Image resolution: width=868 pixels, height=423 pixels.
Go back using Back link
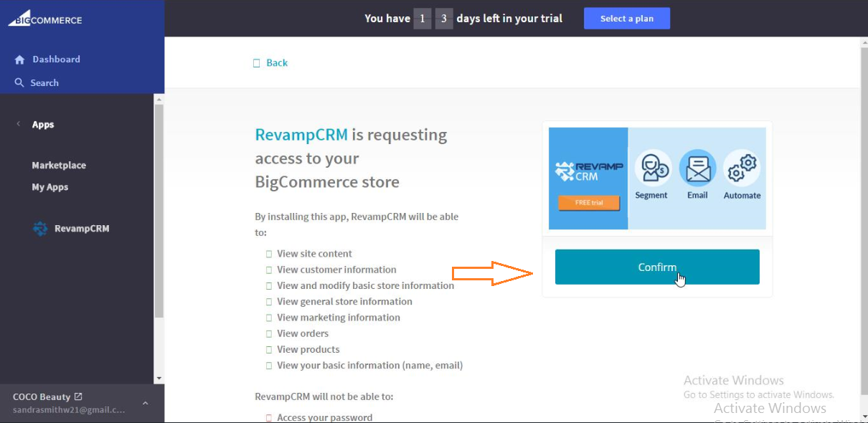[277, 63]
